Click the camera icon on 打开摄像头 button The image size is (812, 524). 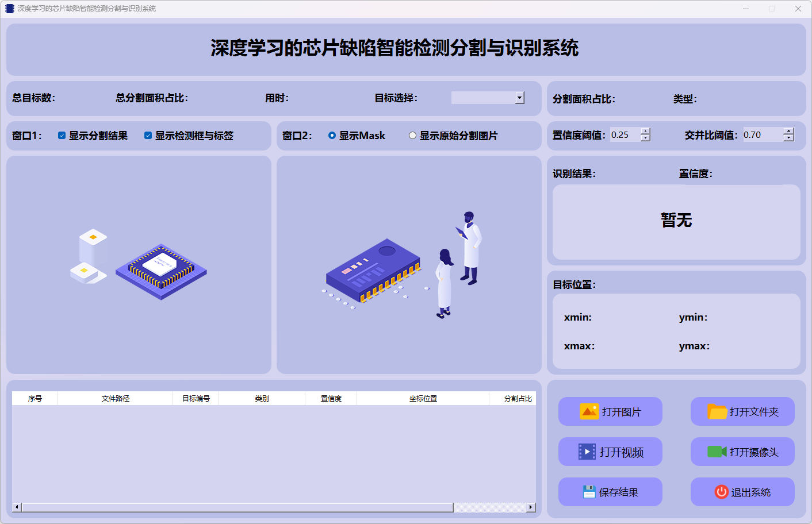[717, 452]
